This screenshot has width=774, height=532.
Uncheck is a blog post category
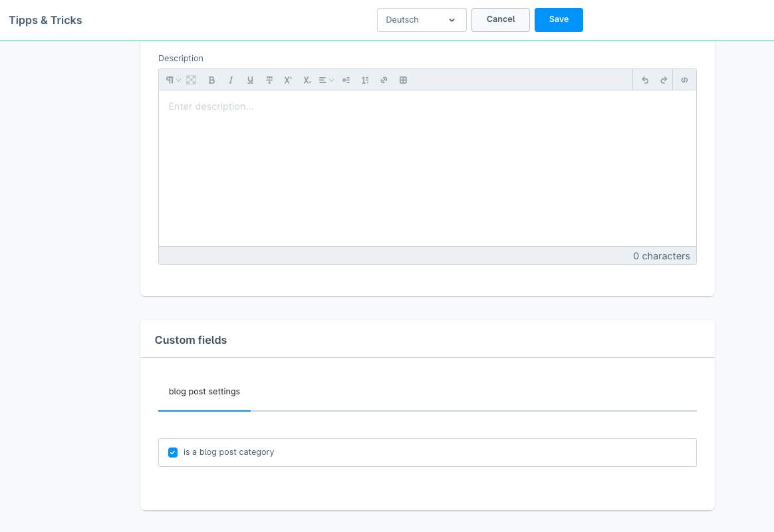pos(173,453)
